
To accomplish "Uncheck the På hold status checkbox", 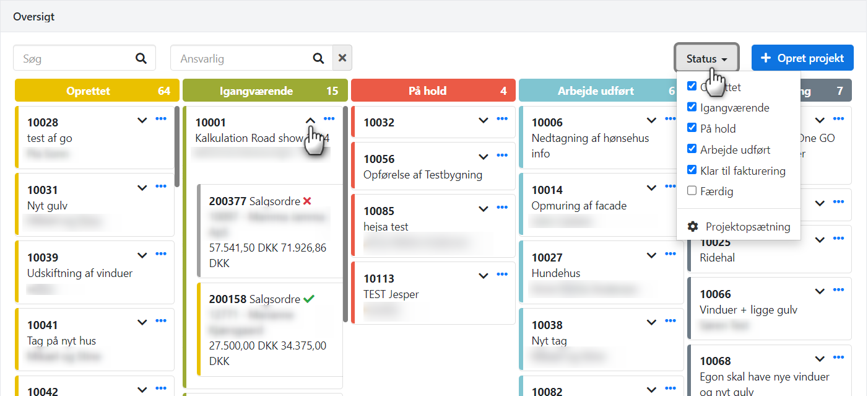I will (x=692, y=128).
